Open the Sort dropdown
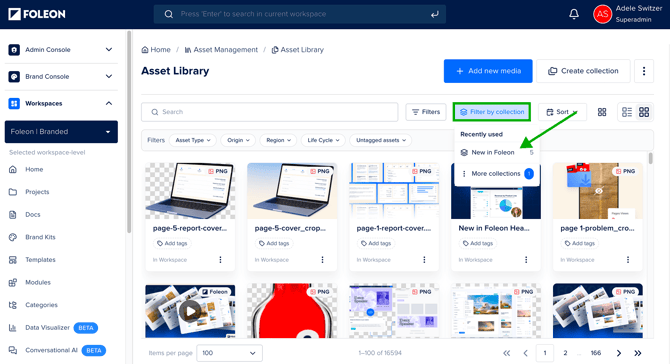This screenshot has width=670, height=364. click(x=562, y=112)
